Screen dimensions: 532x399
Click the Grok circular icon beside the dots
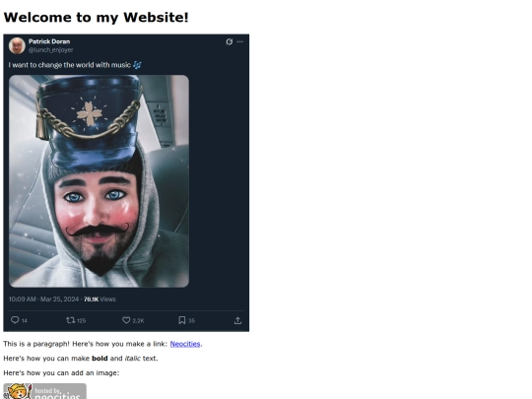[x=230, y=41]
